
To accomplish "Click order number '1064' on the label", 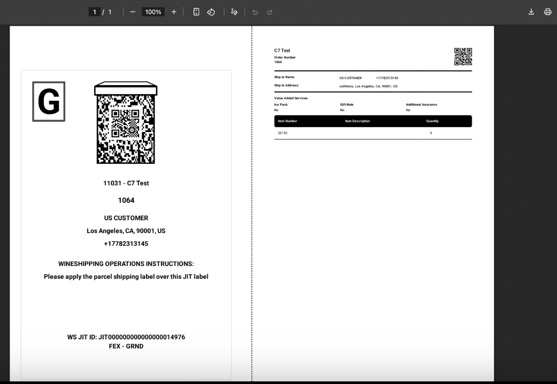I will tap(126, 200).
